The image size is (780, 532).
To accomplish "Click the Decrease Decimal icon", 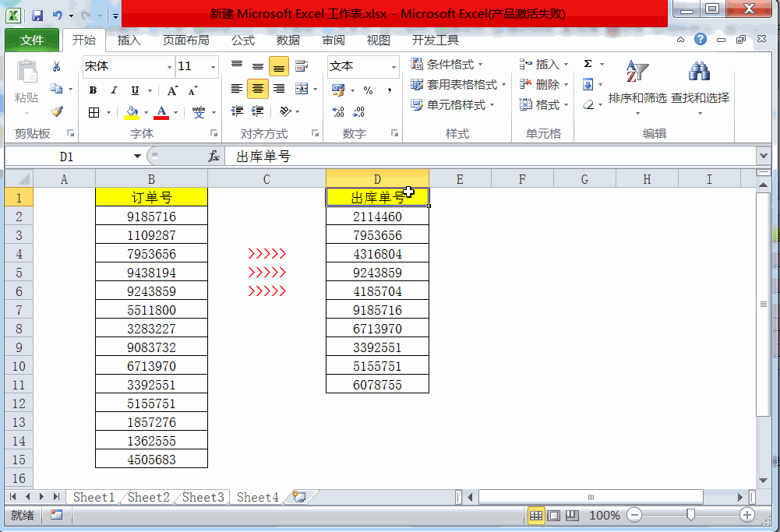I will (x=358, y=112).
